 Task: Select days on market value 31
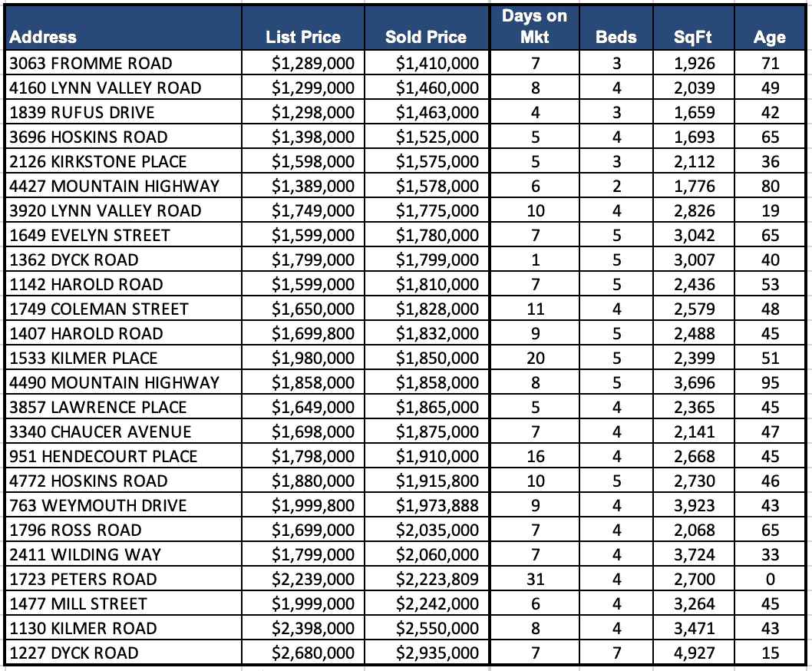click(535, 579)
